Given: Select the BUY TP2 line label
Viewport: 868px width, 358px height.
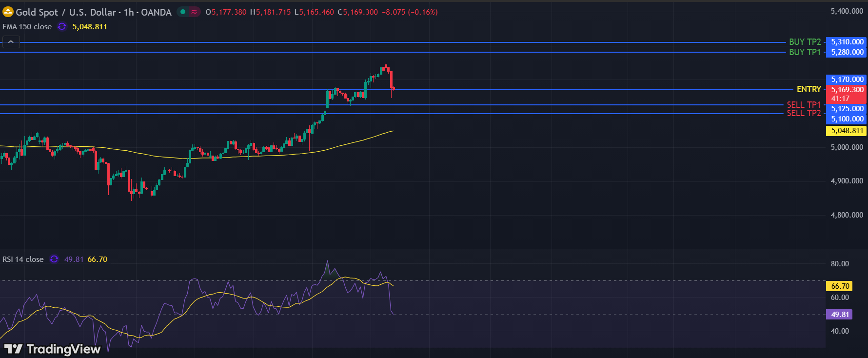Looking at the screenshot, I should [x=805, y=42].
